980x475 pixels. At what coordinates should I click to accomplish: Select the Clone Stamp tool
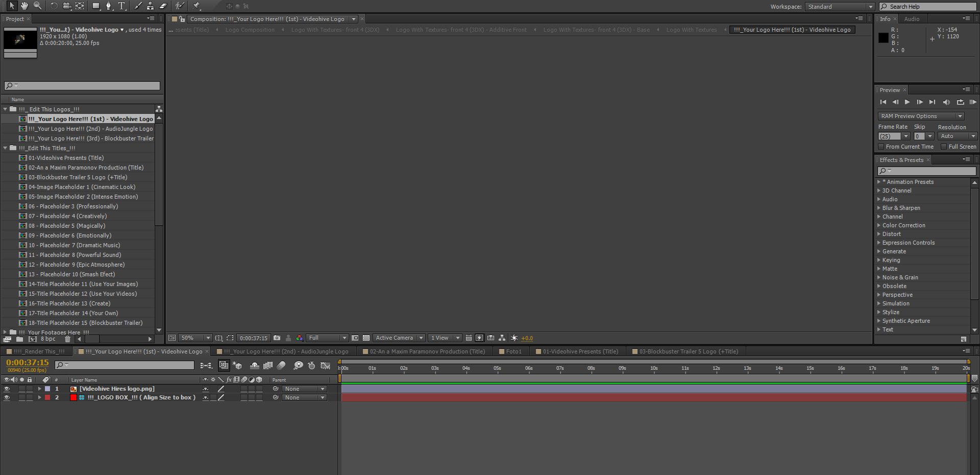coord(150,6)
